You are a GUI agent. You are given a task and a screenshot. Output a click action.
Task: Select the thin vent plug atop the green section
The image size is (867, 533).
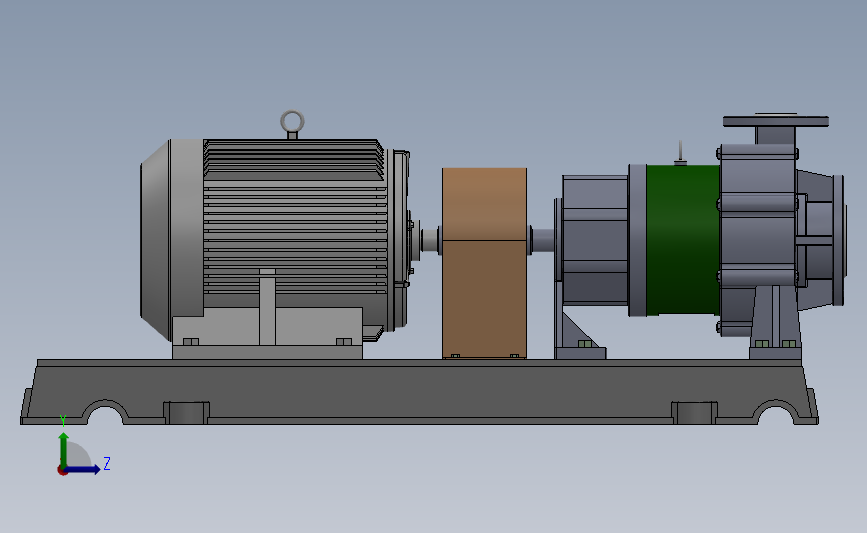pyautogui.click(x=681, y=153)
